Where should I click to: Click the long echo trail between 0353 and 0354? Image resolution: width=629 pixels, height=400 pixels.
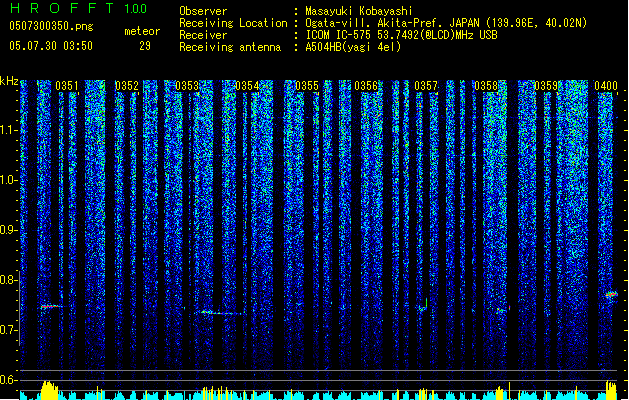coord(222,313)
